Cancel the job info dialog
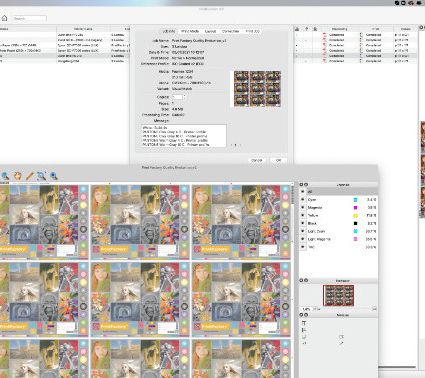The image size is (425, 378). coord(257,160)
